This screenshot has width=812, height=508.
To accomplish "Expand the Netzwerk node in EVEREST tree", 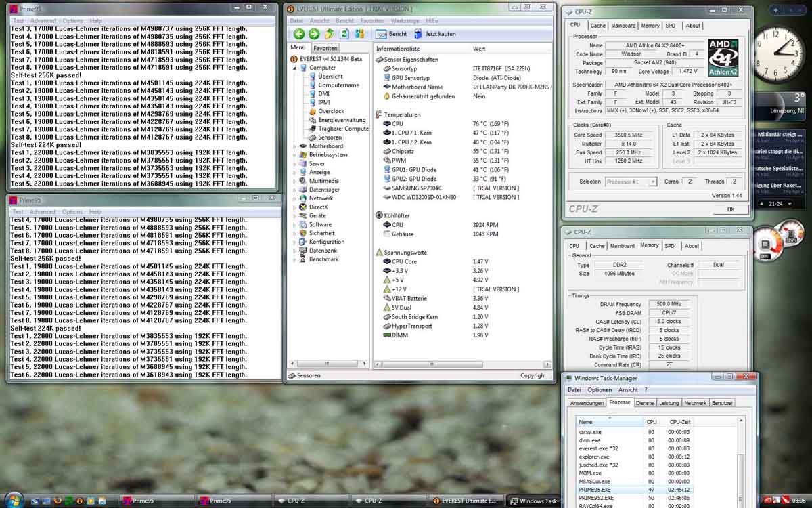I will click(295, 198).
